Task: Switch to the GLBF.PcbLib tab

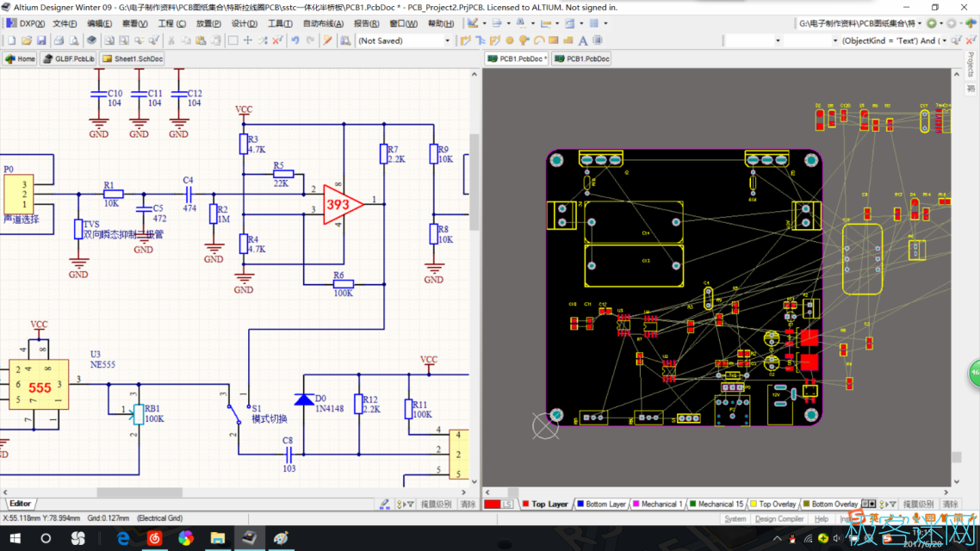Action: click(69, 59)
